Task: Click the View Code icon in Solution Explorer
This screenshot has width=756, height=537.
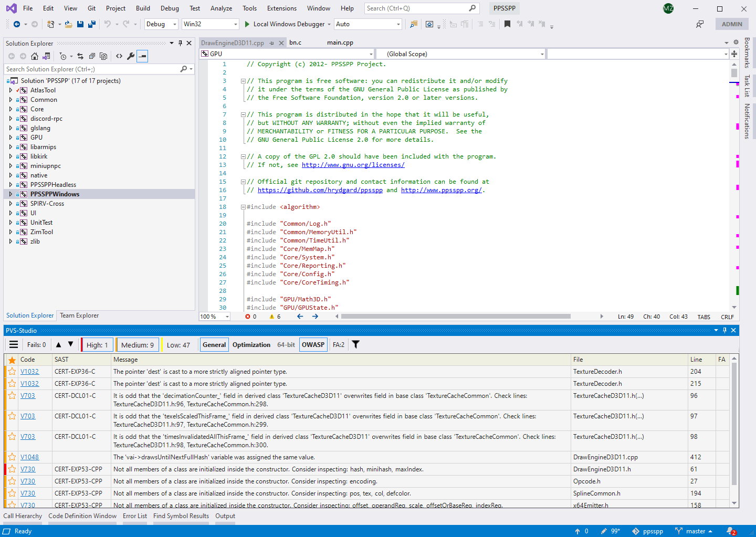Action: [x=119, y=56]
